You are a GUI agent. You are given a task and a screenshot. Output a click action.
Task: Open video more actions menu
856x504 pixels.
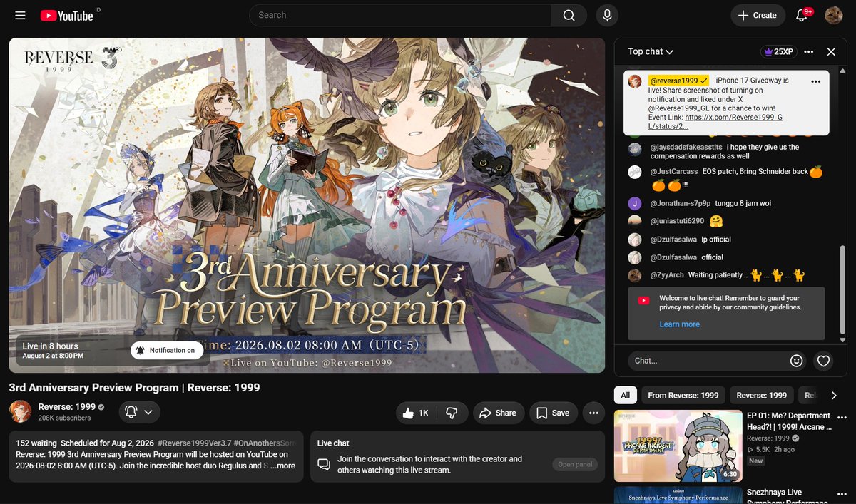(x=593, y=413)
